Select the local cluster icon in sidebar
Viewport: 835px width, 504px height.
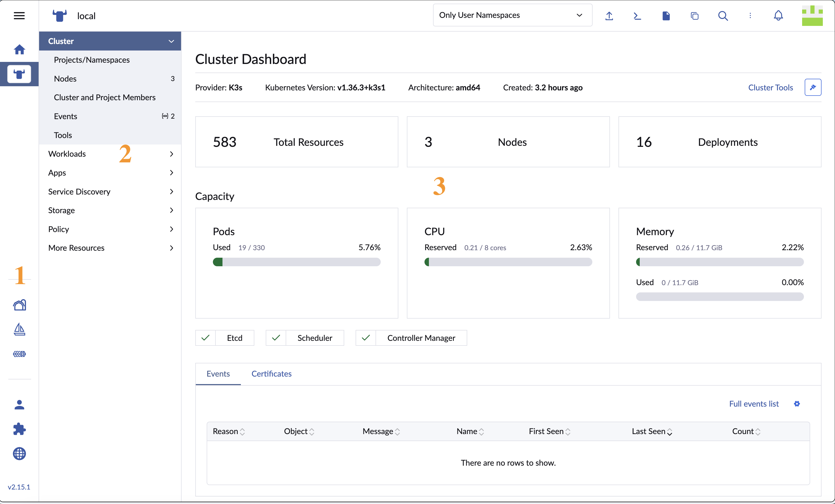[x=19, y=74]
